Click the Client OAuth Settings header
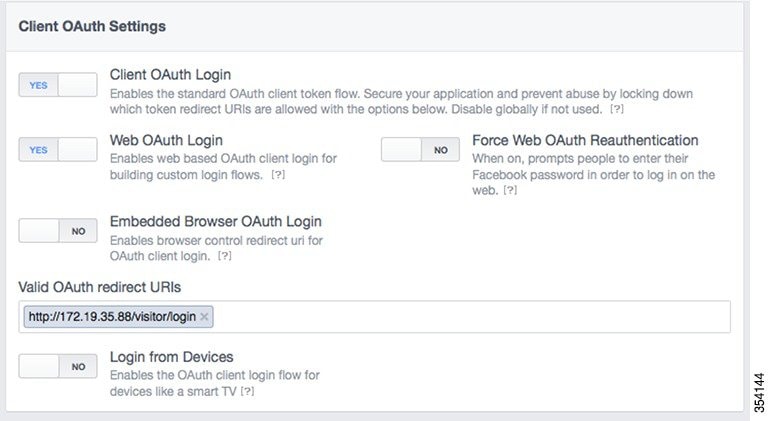The image size is (768, 421). tap(92, 27)
